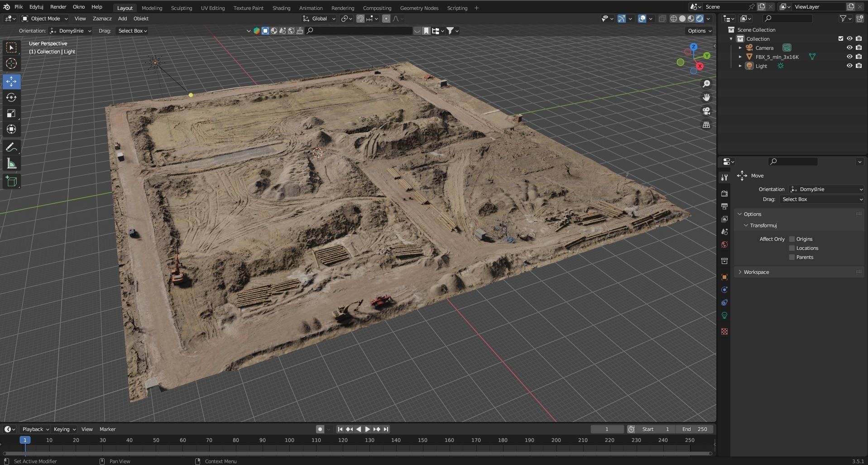Viewport: 868px width, 465px height.
Task: Click the viewport zoom magnifier icon
Action: click(706, 84)
